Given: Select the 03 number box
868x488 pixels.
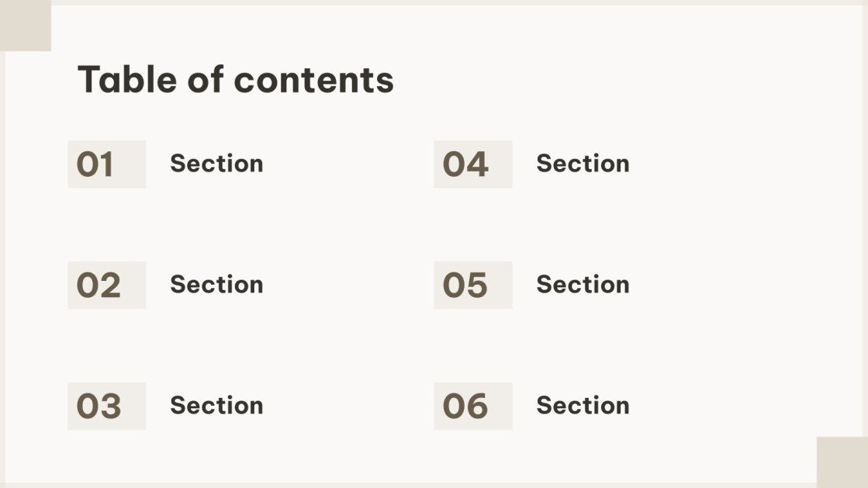Looking at the screenshot, I should (107, 406).
